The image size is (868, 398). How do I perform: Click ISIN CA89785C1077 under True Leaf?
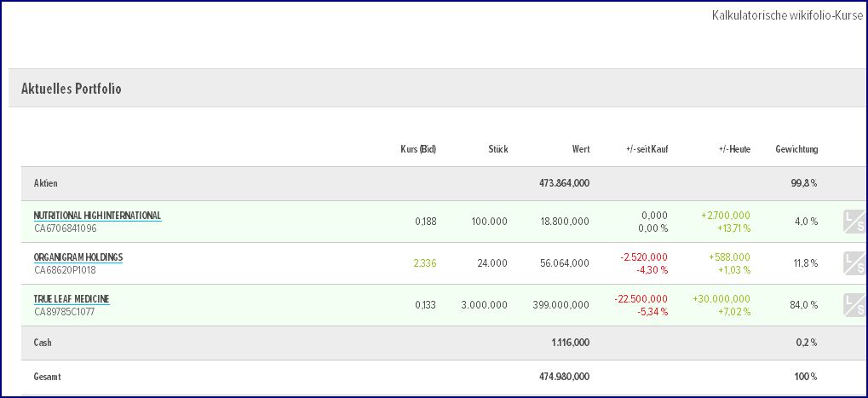pyautogui.click(x=65, y=312)
